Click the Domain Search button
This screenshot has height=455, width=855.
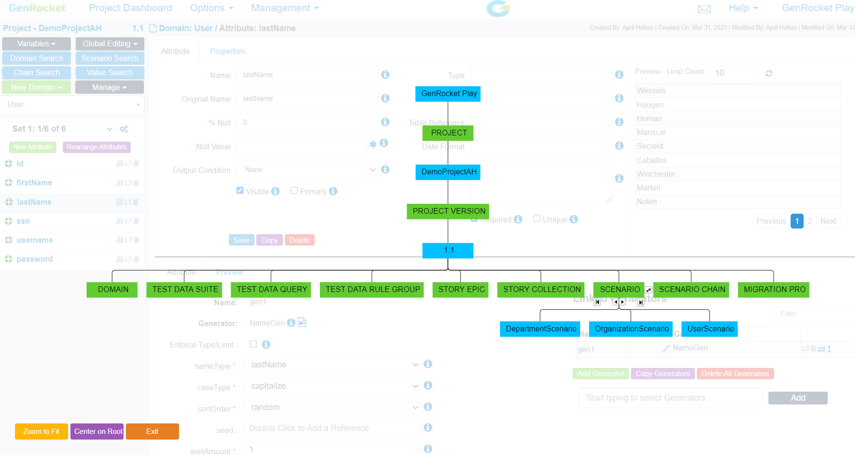37,58
